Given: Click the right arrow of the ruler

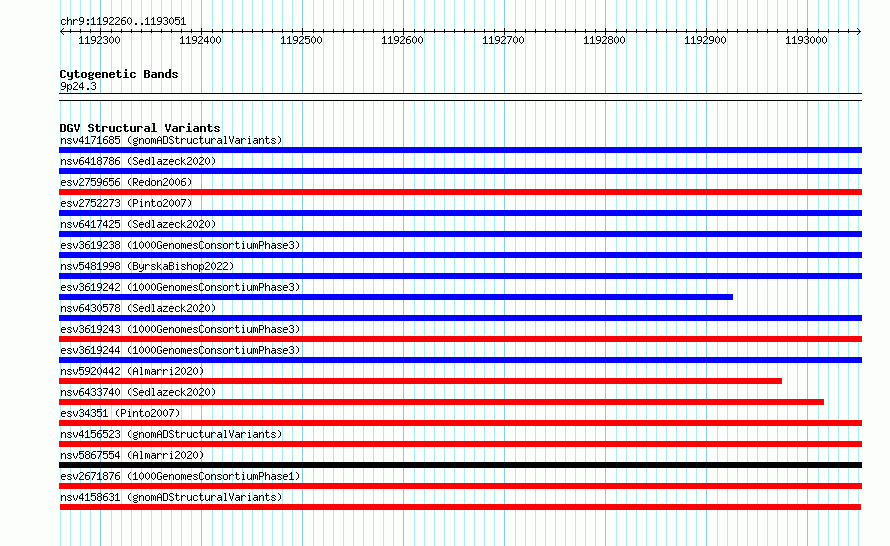Looking at the screenshot, I should click(x=859, y=31).
